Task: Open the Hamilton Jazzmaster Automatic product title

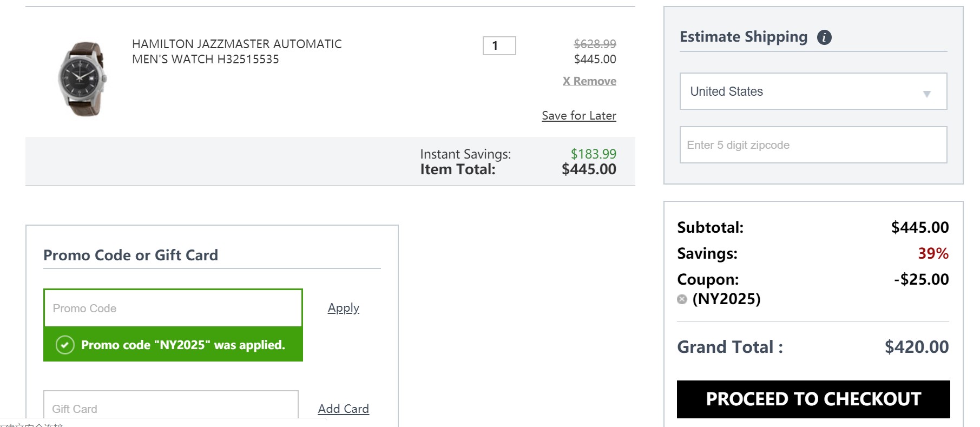Action: pos(237,51)
